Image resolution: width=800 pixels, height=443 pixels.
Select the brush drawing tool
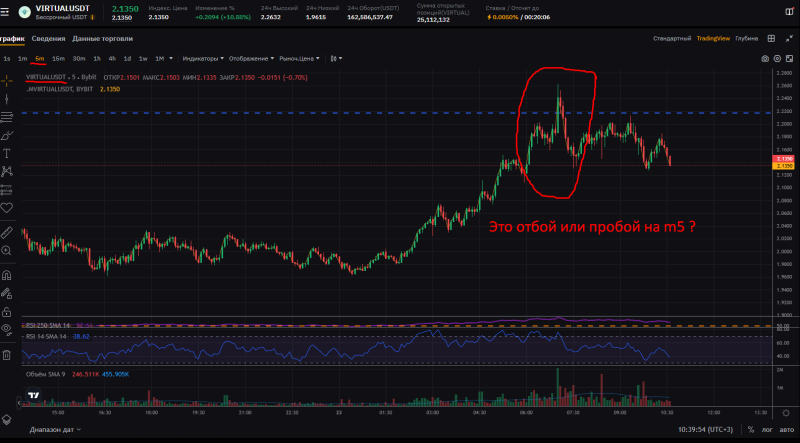(7, 135)
